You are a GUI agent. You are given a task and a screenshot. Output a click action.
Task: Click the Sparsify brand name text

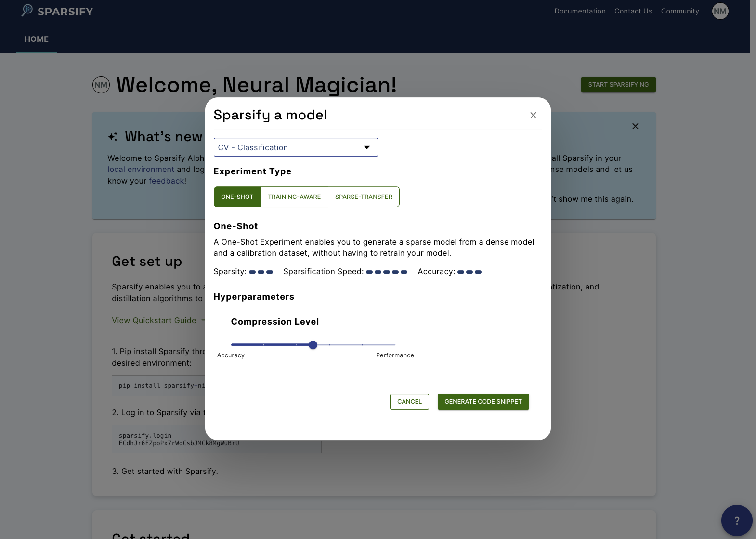coord(65,12)
